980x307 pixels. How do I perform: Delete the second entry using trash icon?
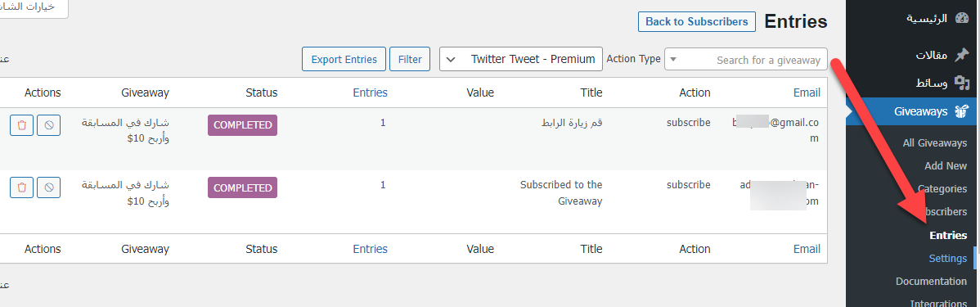(x=22, y=187)
